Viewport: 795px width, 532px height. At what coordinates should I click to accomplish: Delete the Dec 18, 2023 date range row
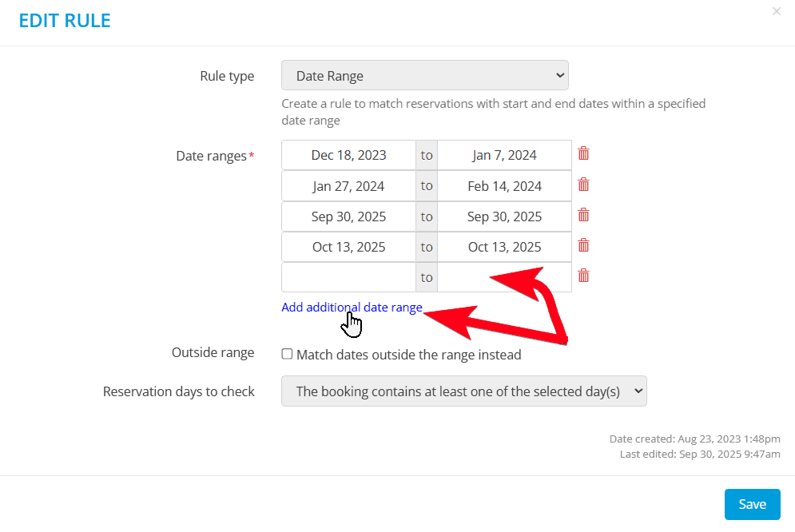point(583,153)
